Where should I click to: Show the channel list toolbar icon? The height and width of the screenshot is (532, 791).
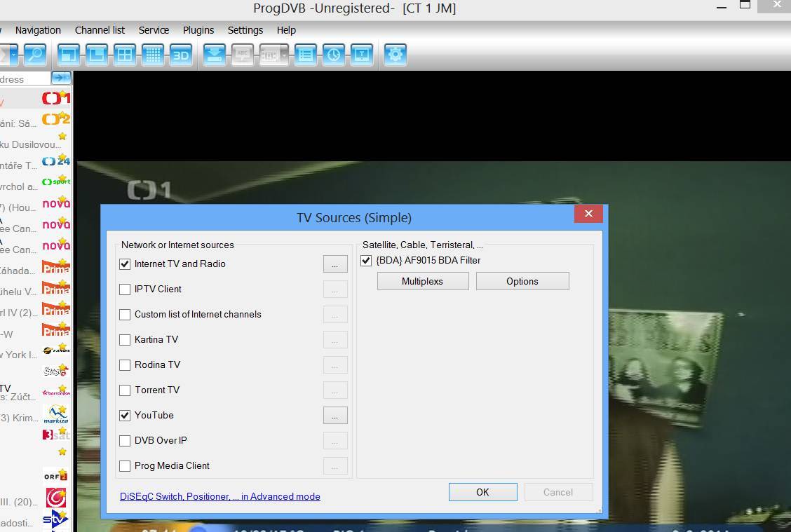click(x=305, y=55)
